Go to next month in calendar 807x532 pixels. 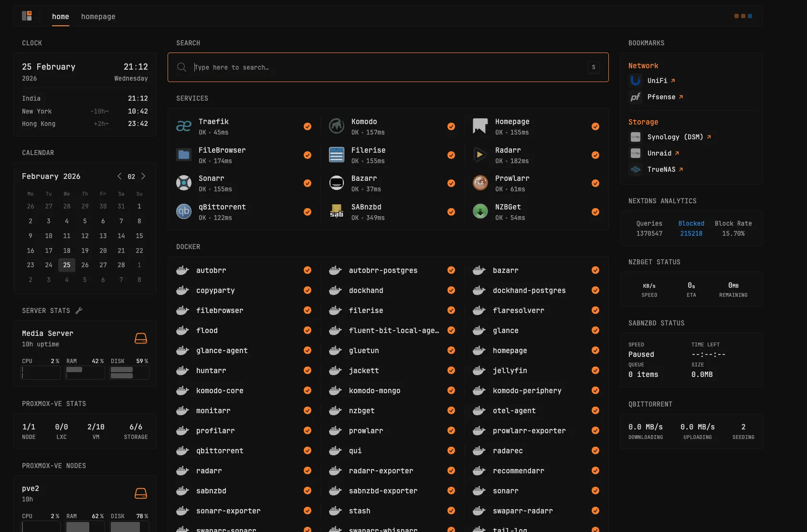click(143, 176)
